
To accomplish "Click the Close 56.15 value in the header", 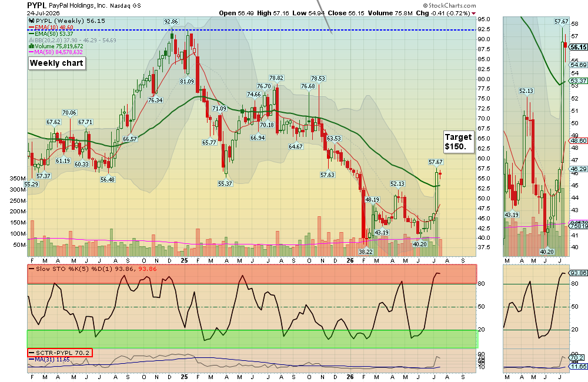I will [x=346, y=13].
